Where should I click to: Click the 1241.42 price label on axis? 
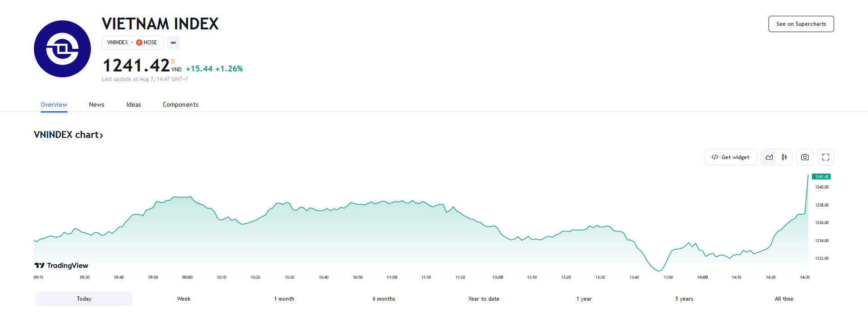[x=821, y=177]
